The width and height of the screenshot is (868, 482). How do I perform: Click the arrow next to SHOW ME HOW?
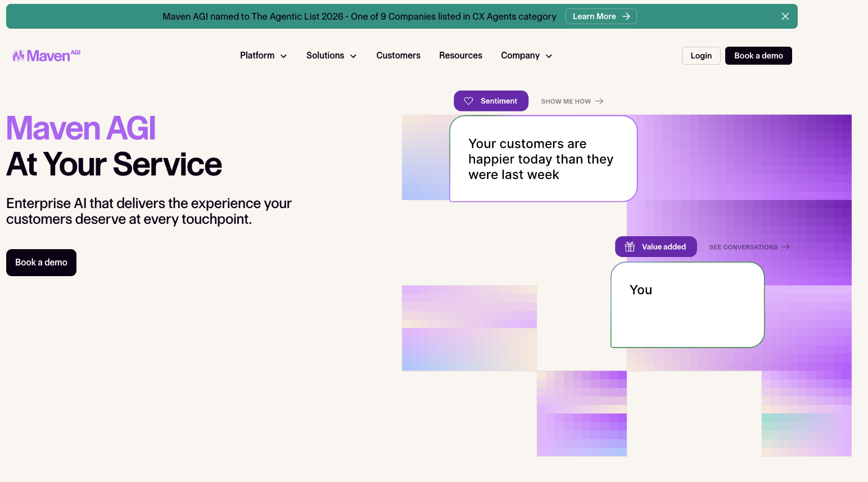coord(599,101)
